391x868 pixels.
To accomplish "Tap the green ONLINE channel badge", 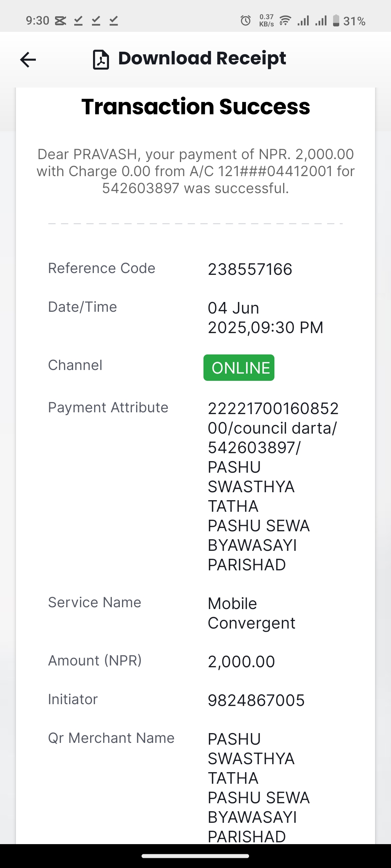I will pos(239,368).
